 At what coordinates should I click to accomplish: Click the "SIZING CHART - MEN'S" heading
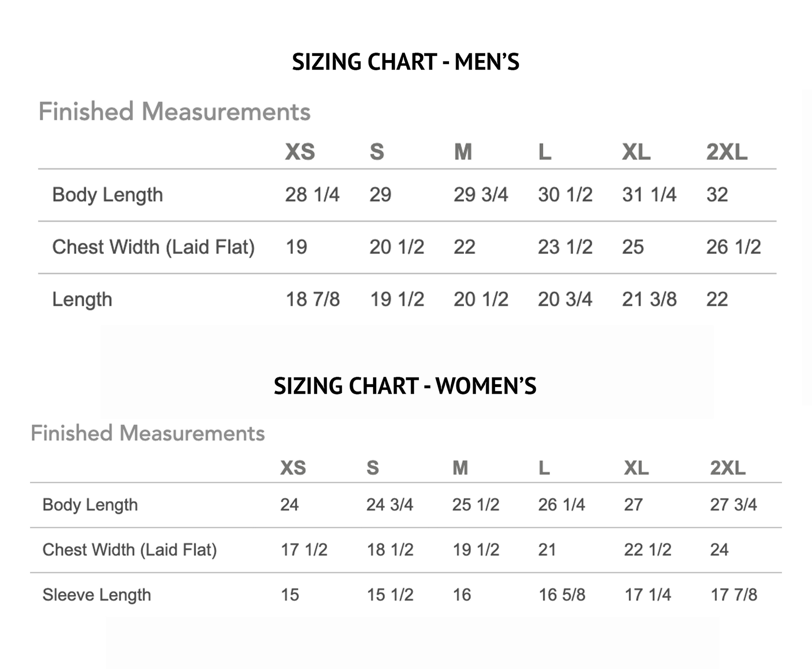(x=406, y=62)
